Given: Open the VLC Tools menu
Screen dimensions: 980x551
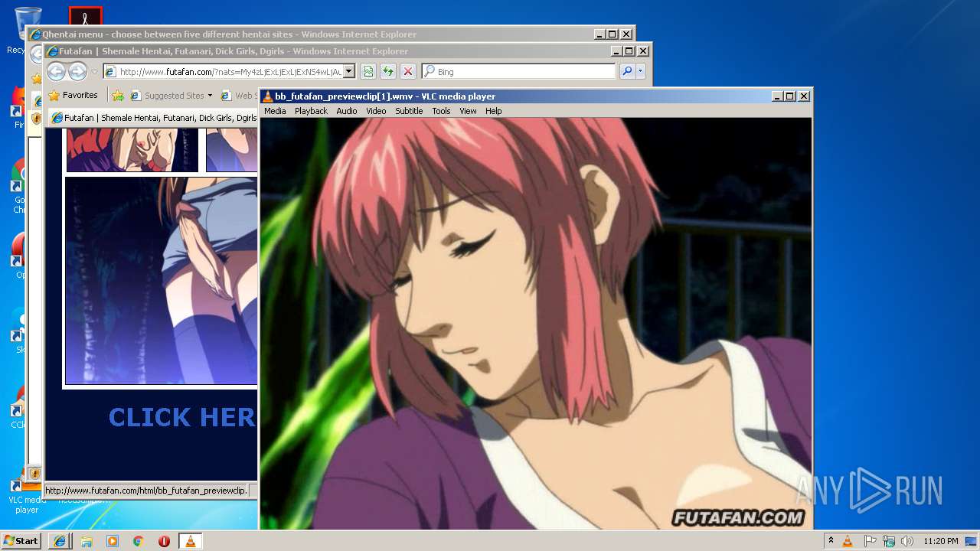Looking at the screenshot, I should tap(441, 111).
